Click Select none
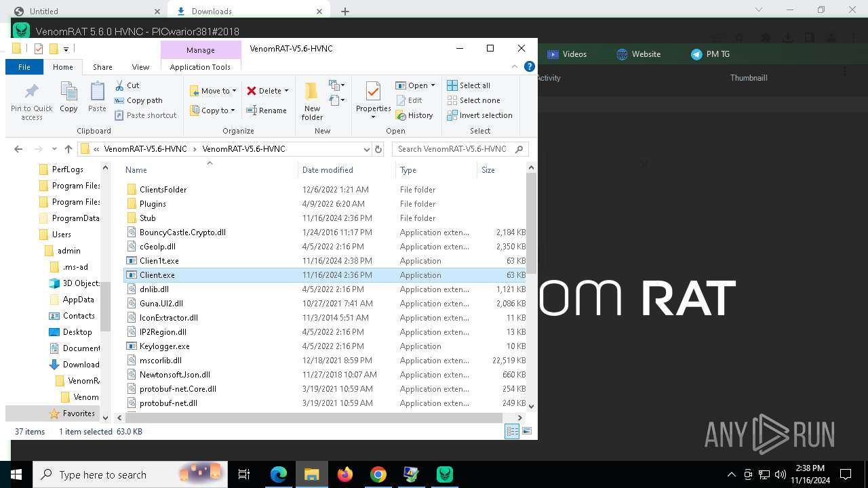The image size is (868, 488). [x=473, y=100]
